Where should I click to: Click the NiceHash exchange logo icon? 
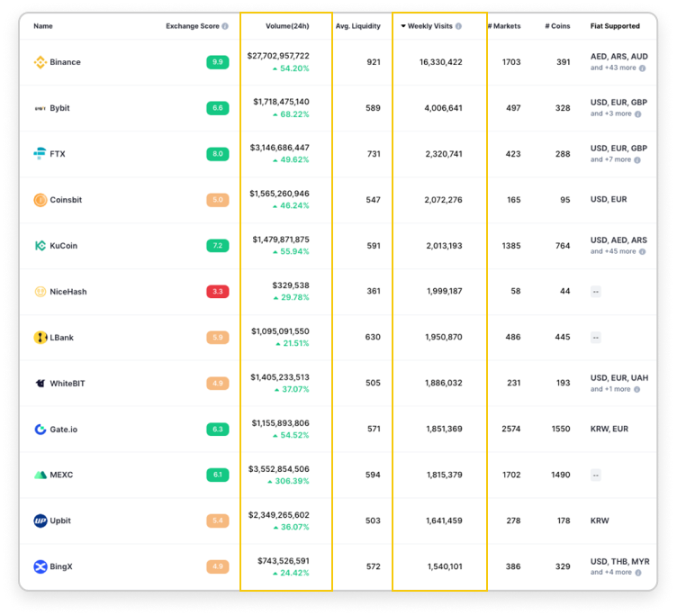pos(41,292)
